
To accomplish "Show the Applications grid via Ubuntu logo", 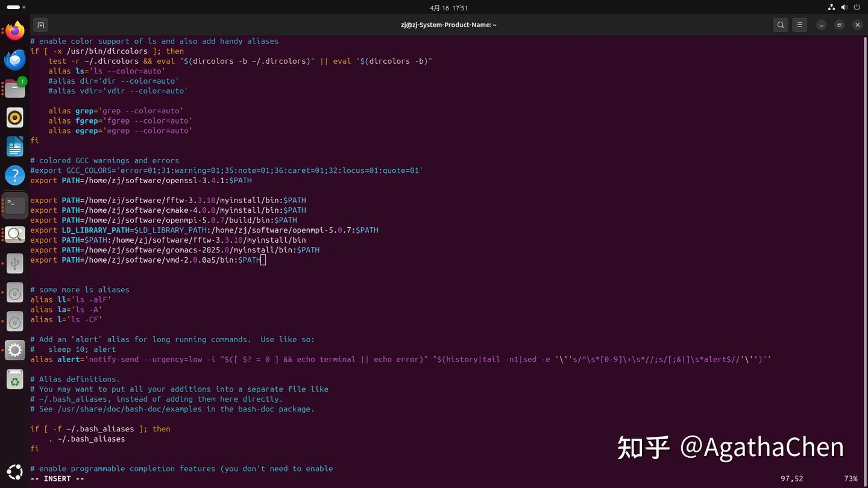I will (14, 472).
